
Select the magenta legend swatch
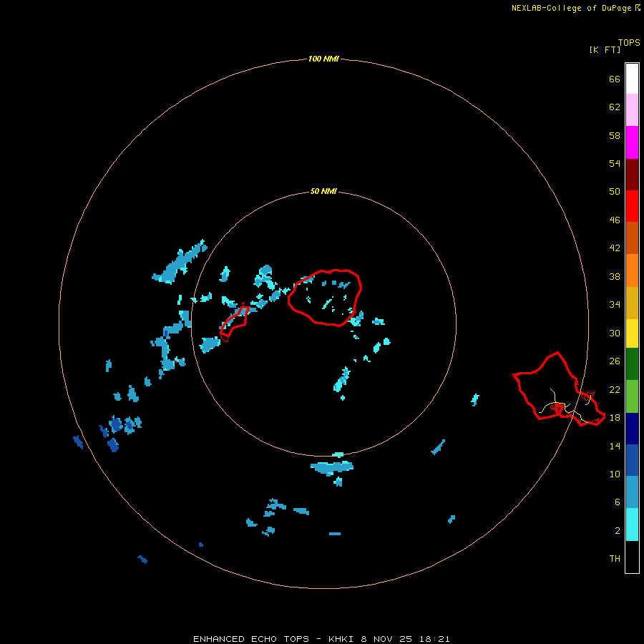click(x=632, y=142)
